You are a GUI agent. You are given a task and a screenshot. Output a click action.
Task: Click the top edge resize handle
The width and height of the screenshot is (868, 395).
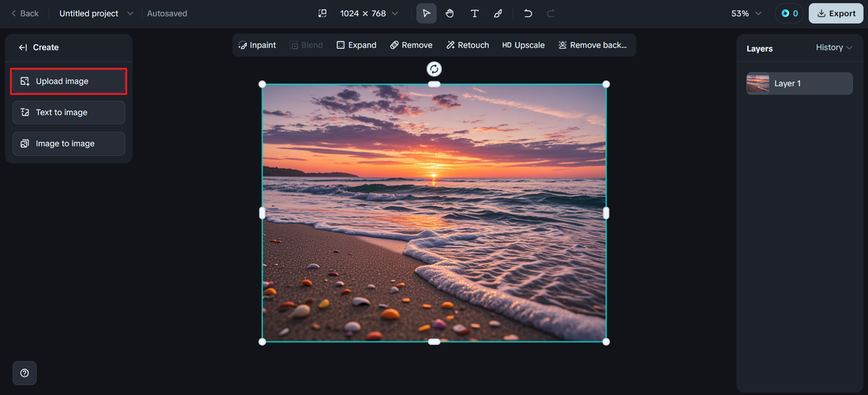coord(434,84)
